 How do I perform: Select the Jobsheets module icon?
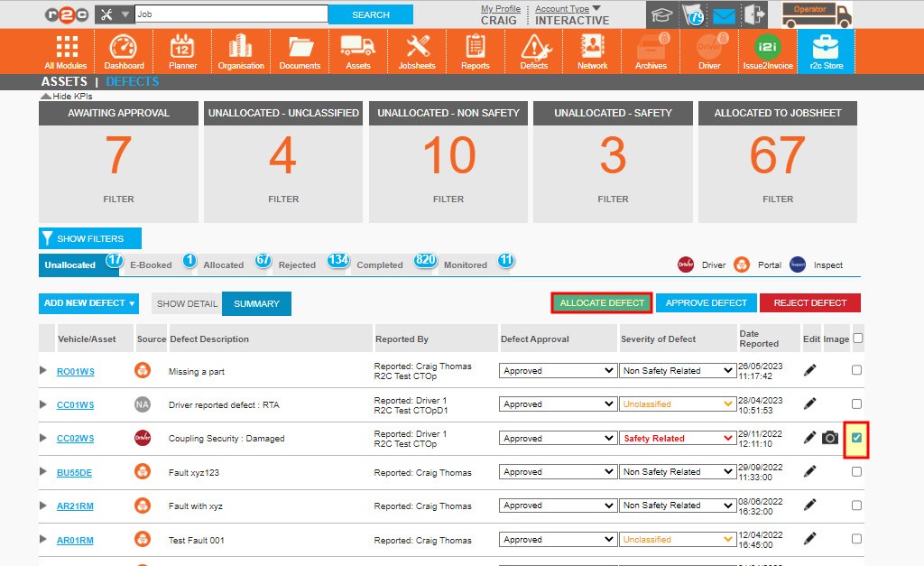[416, 51]
